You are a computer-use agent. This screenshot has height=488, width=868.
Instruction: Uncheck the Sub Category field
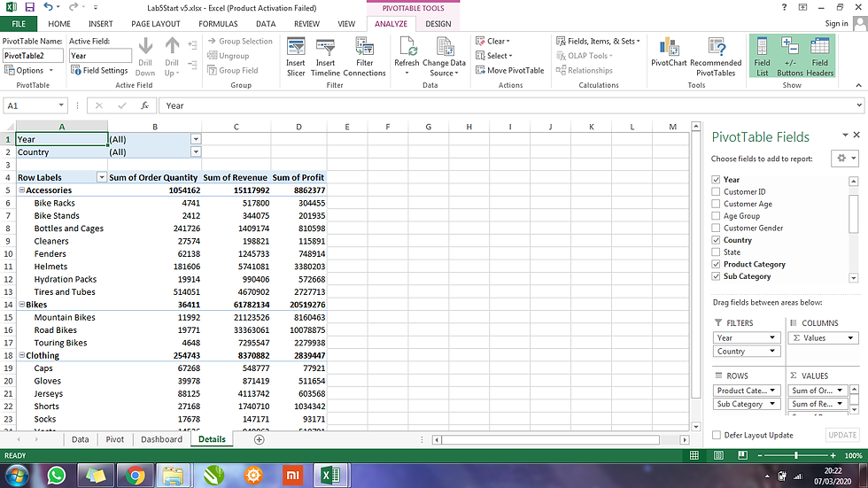click(x=716, y=276)
